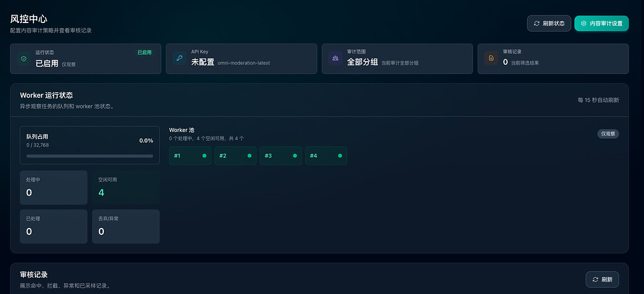Click the 0.0% queue usage value

coord(146,141)
